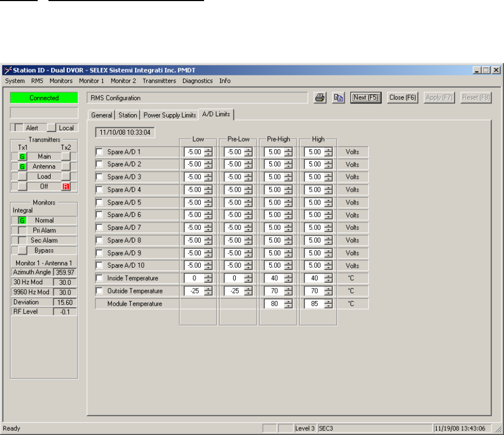504x435 pixels.
Task: Open the Monitor 2 menu
Action: 123,81
